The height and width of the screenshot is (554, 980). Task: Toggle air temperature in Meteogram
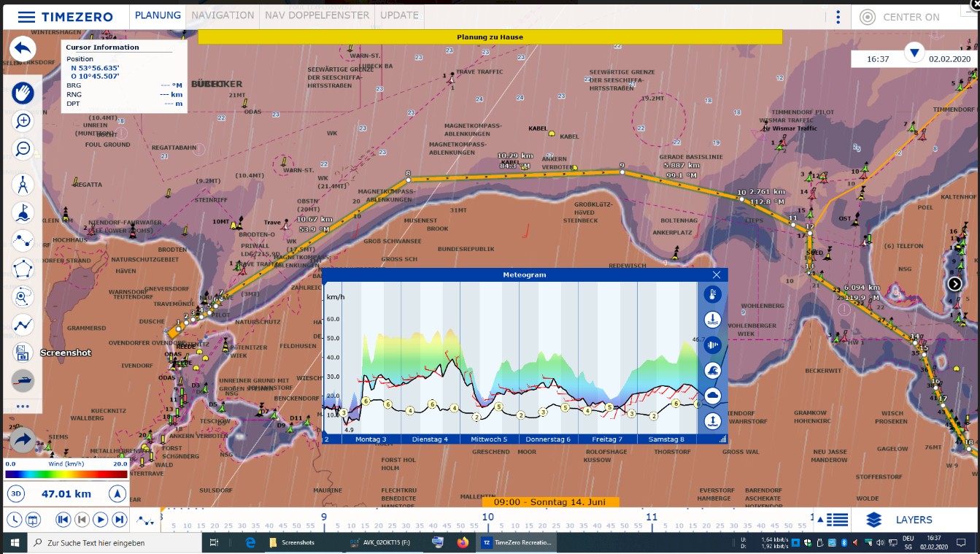[x=712, y=294]
